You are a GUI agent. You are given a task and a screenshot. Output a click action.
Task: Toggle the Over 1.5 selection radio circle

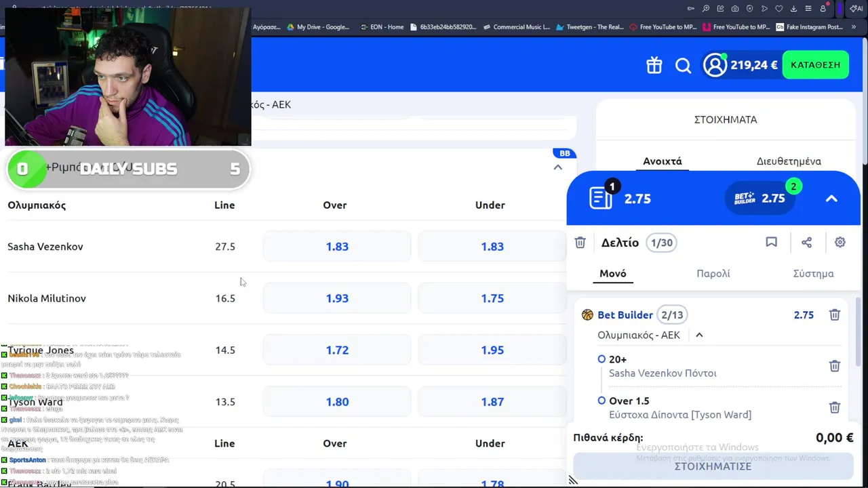[601, 401]
